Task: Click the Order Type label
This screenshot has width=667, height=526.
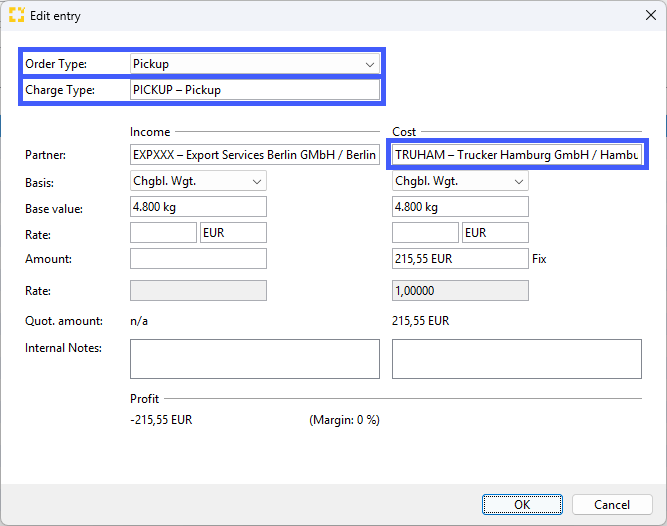Action: 56,64
